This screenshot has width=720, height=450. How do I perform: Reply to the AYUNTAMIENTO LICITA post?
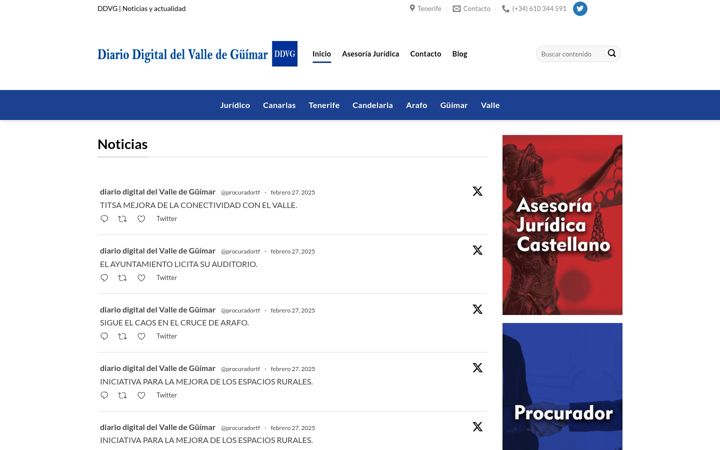tap(104, 277)
